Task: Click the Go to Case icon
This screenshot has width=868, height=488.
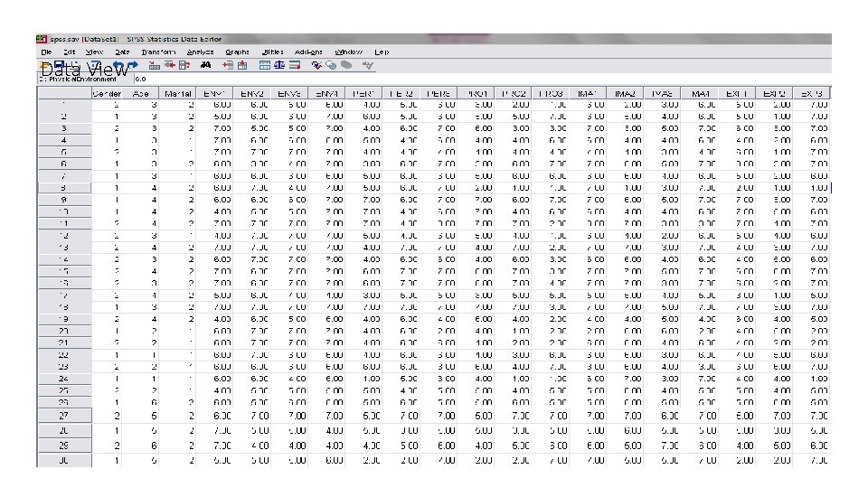Action: click(x=154, y=65)
